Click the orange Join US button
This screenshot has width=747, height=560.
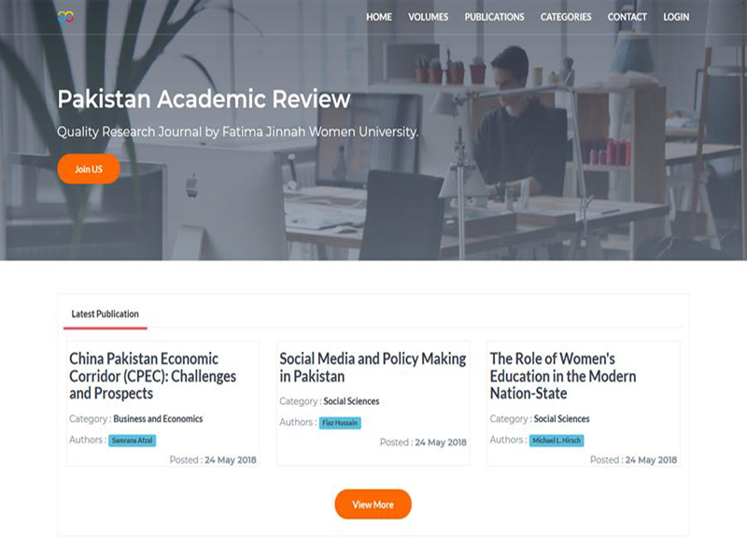(89, 169)
